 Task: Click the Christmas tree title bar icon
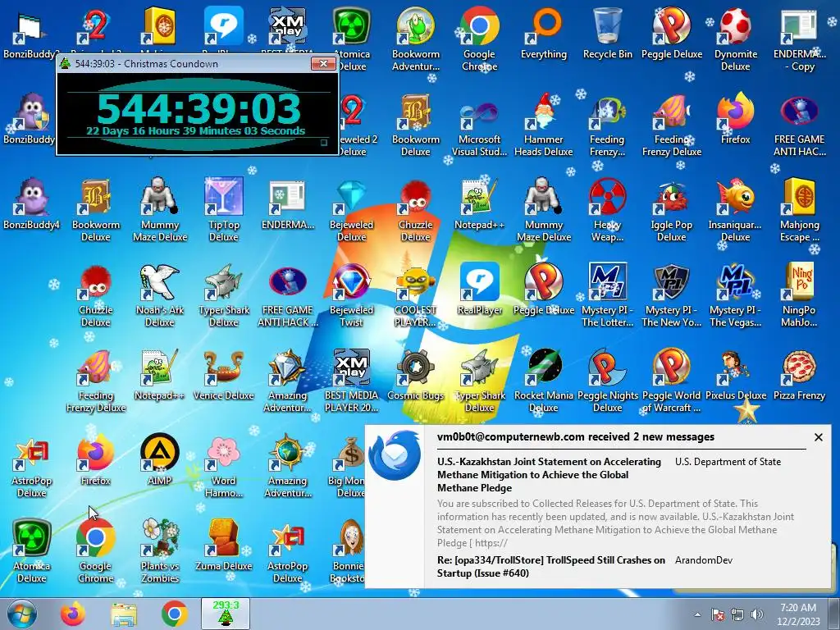click(x=66, y=63)
